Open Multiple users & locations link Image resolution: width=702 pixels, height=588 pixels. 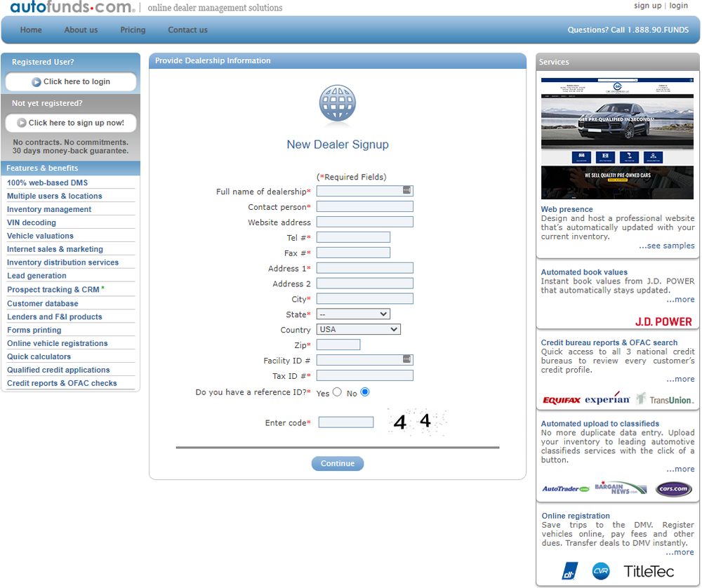pyautogui.click(x=55, y=196)
